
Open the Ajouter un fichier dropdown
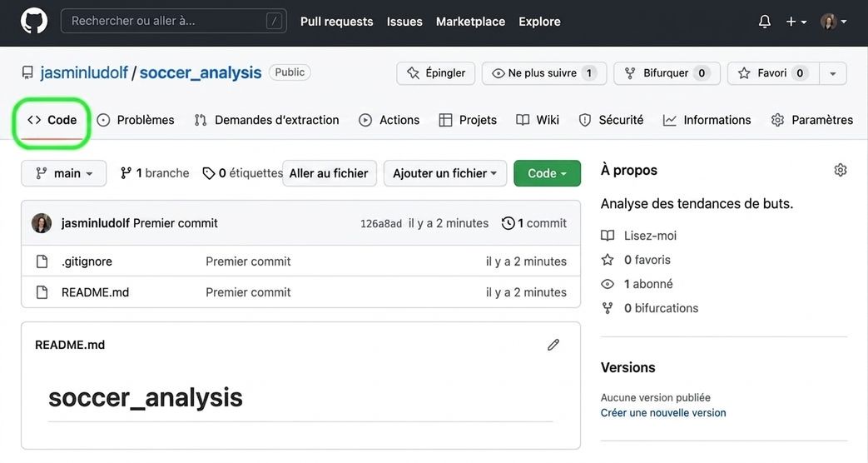(x=445, y=173)
